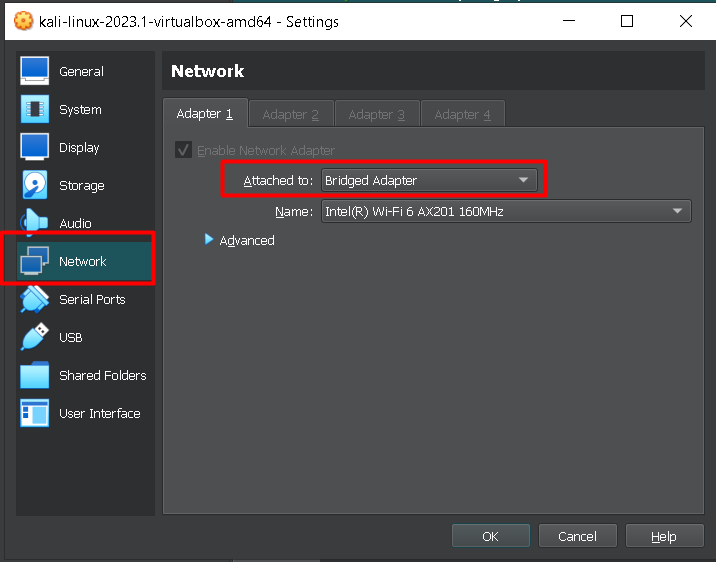The height and width of the screenshot is (562, 716).
Task: Go to User Interface settings label
Action: pyautogui.click(x=100, y=413)
